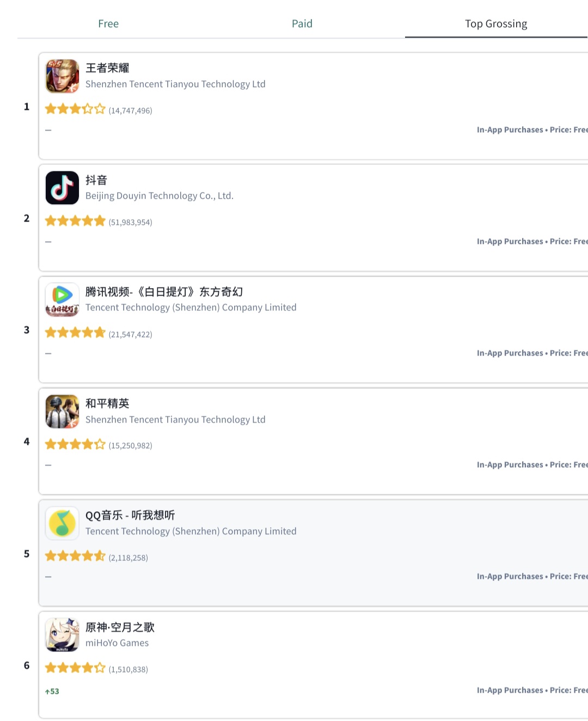Viewport: 588px width, 721px height.
Task: Click the review count (14,747,496)
Action: pyautogui.click(x=131, y=111)
